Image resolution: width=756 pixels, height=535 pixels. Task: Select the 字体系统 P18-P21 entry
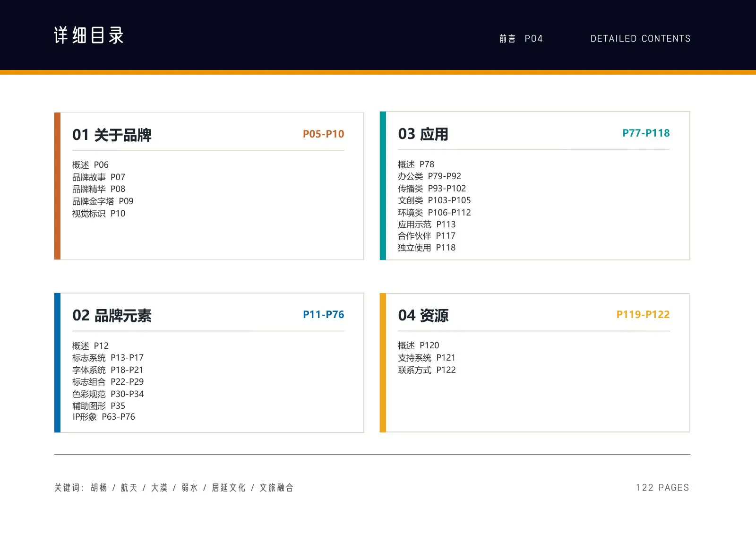108,370
